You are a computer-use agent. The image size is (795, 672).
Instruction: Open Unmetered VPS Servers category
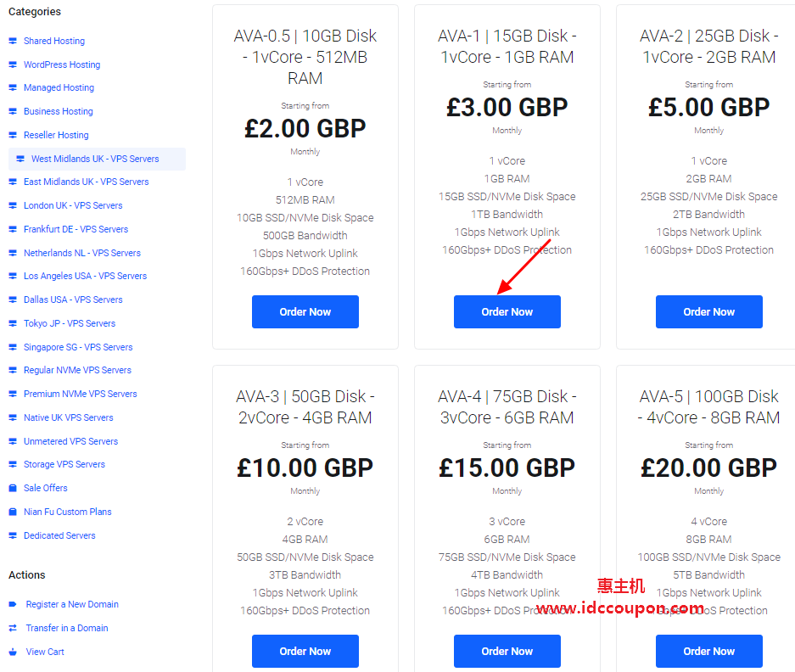coord(70,441)
